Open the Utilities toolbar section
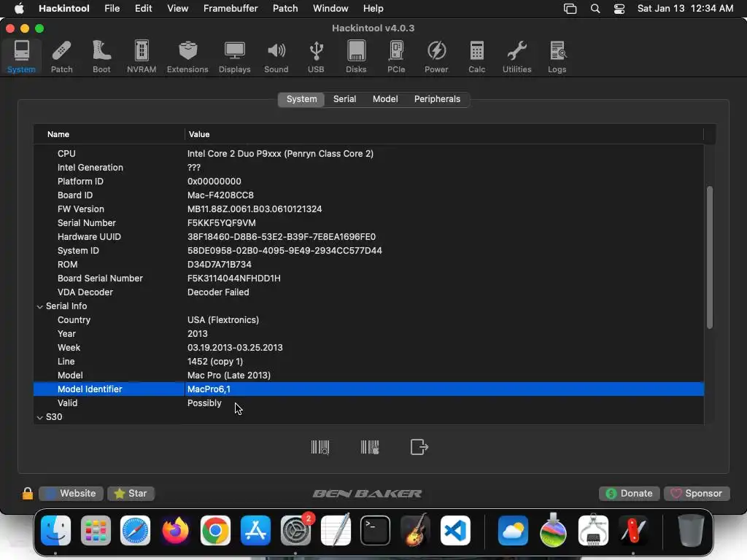 517,57
